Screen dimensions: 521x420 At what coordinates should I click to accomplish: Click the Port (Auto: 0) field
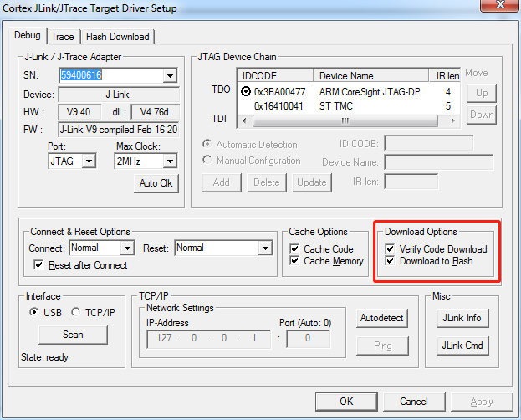(309, 339)
